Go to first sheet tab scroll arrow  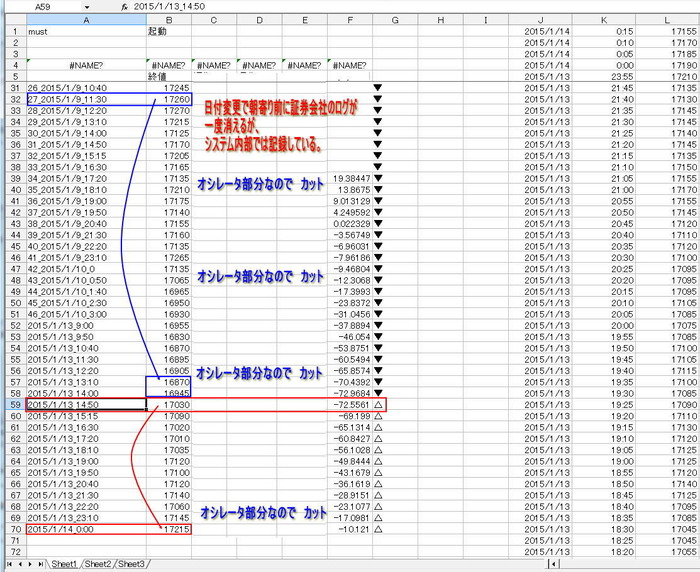(9, 564)
